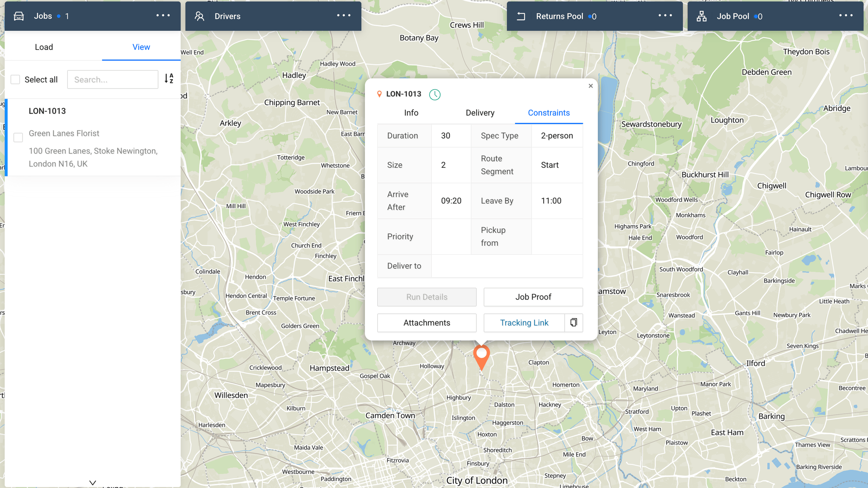Tick the Select all checkbox
The image size is (868, 488).
click(x=15, y=80)
